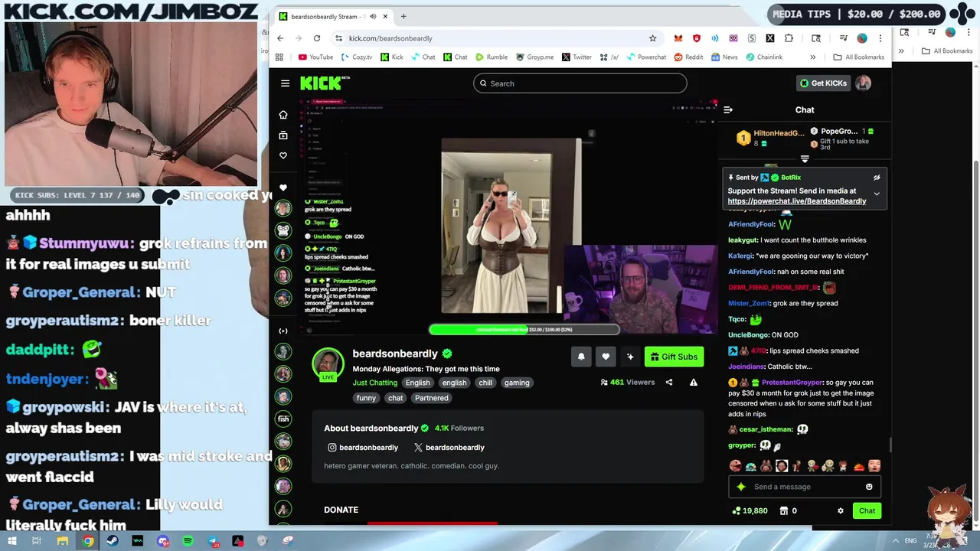Collapse the chat panel with the arrow icon
Image resolution: width=980 pixels, height=551 pixels.
pyautogui.click(x=728, y=110)
